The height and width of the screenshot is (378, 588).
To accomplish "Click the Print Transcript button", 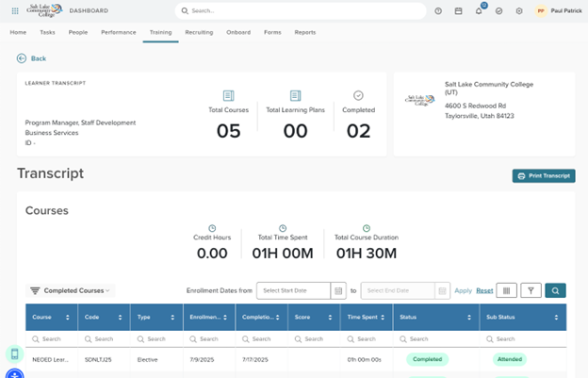I will coord(544,175).
